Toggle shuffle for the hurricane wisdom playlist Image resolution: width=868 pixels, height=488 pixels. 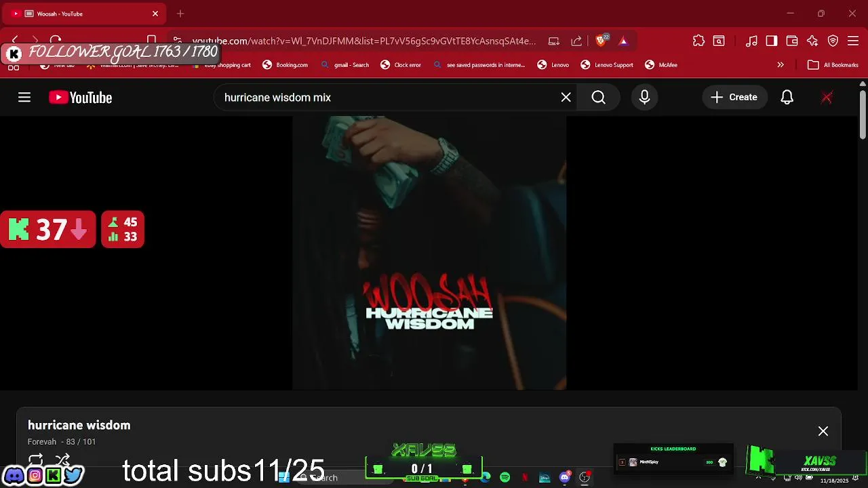pyautogui.click(x=62, y=460)
